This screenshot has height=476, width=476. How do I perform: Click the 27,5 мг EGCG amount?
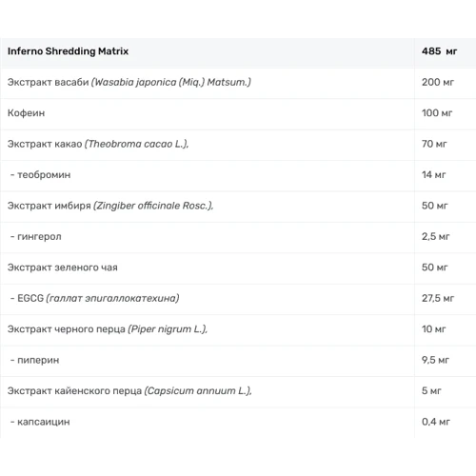click(438, 298)
